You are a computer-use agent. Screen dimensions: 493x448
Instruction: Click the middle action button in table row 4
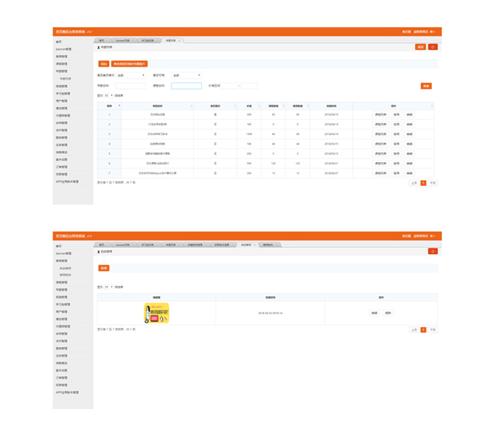click(x=397, y=144)
